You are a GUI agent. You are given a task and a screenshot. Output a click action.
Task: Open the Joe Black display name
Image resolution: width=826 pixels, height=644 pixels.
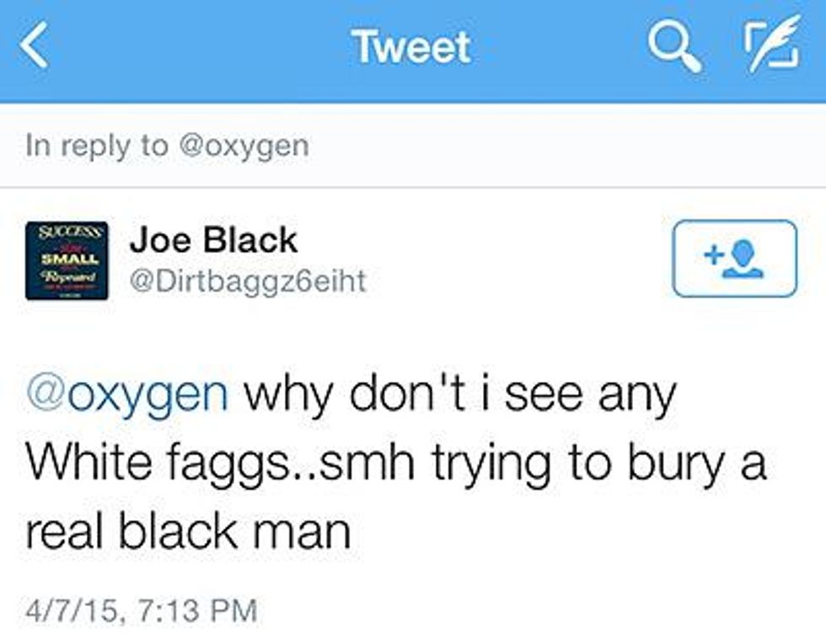coord(213,239)
